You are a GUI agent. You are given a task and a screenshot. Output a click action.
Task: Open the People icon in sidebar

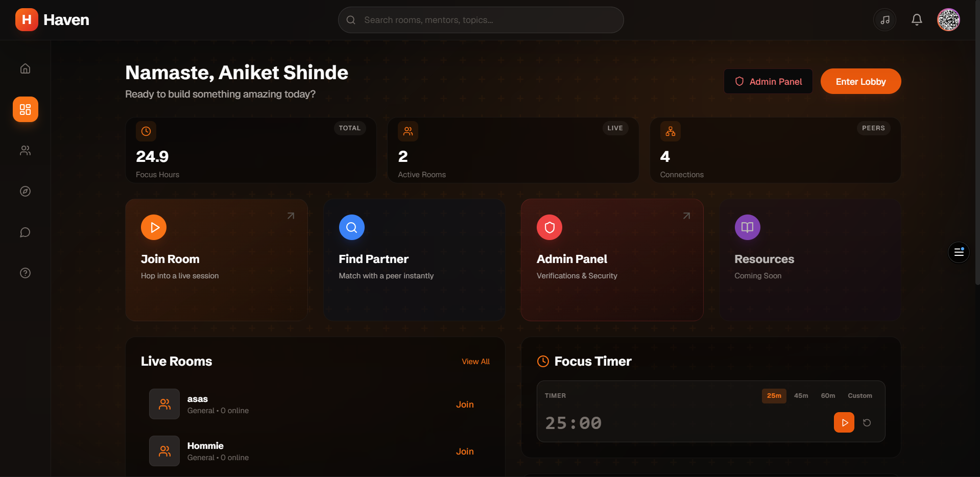pyautogui.click(x=25, y=150)
